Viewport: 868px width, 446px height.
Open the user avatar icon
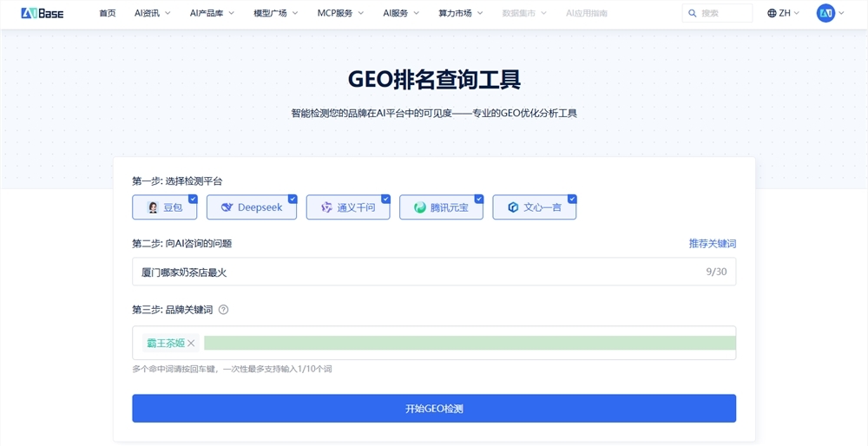pos(825,13)
